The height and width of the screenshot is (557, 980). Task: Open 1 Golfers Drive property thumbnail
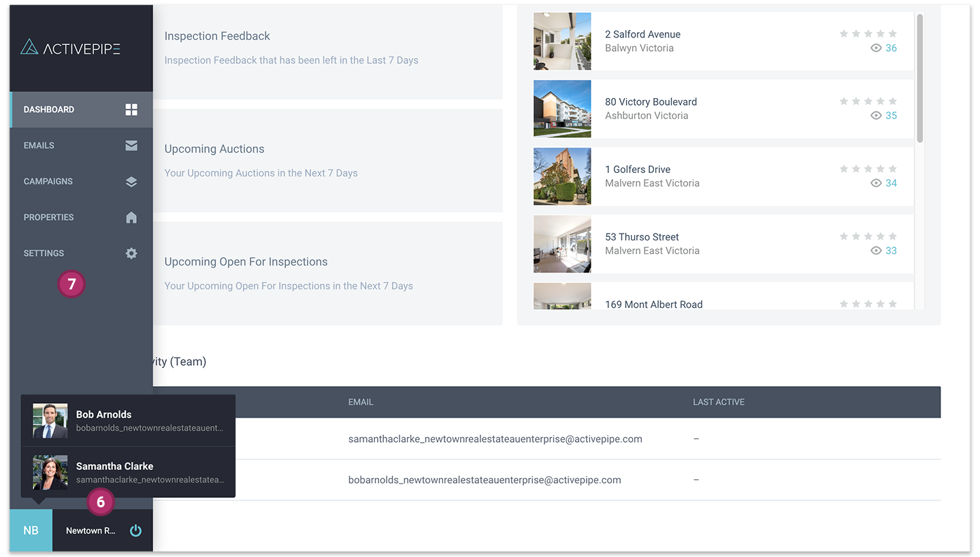[x=562, y=176]
